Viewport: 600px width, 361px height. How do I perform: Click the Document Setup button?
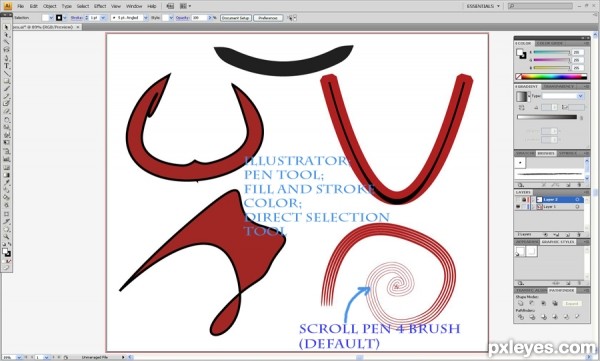pos(236,18)
